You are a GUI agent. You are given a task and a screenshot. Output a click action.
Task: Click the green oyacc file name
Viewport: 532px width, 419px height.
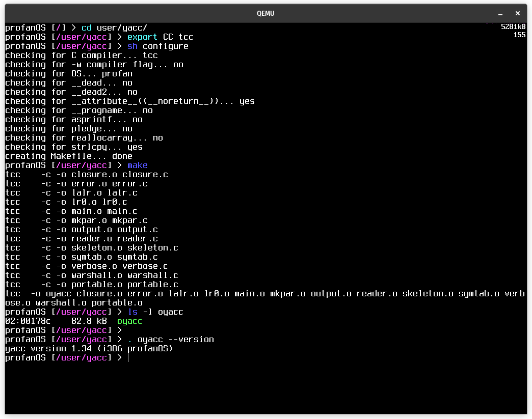[x=129, y=321]
